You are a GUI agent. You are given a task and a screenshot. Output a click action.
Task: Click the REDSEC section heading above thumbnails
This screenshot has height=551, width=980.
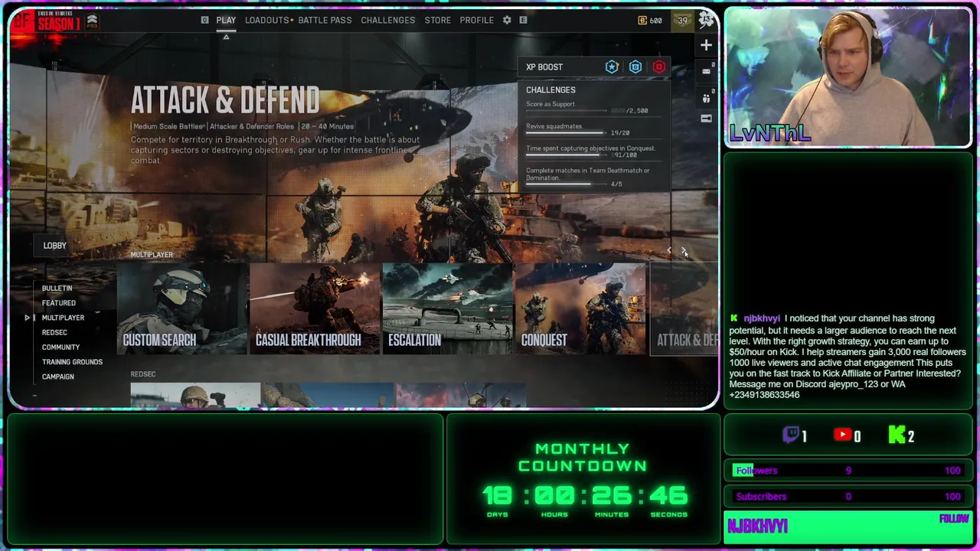[143, 374]
